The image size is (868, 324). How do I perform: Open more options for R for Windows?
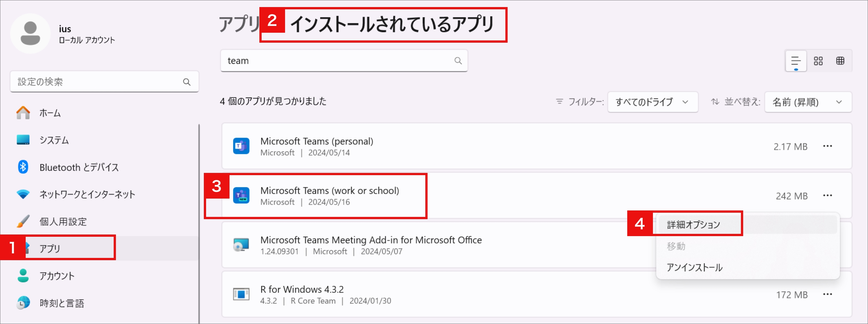coord(828,294)
